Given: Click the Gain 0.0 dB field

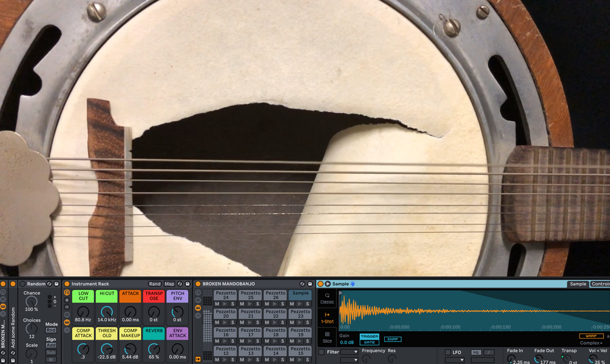Looking at the screenshot, I should tap(347, 342).
